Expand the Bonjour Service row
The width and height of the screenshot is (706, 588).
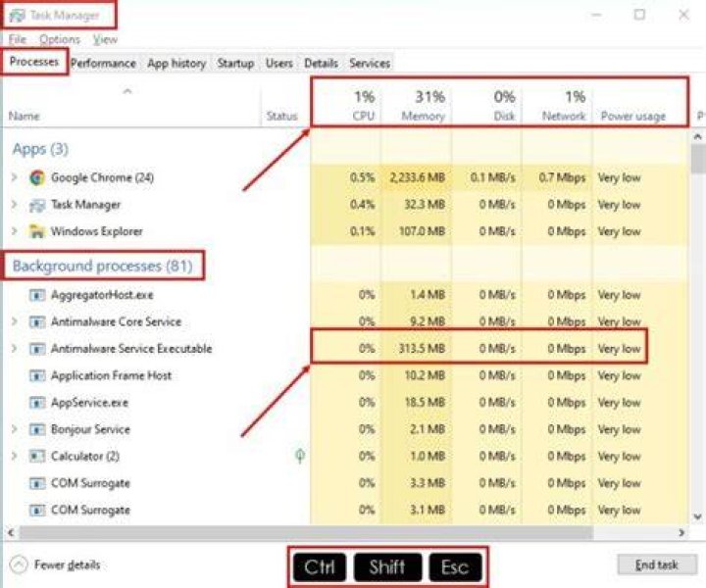(15, 429)
